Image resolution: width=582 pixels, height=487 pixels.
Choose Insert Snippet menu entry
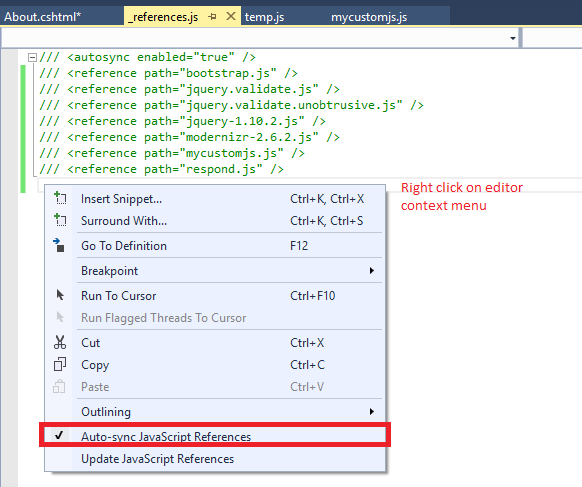[x=215, y=199]
